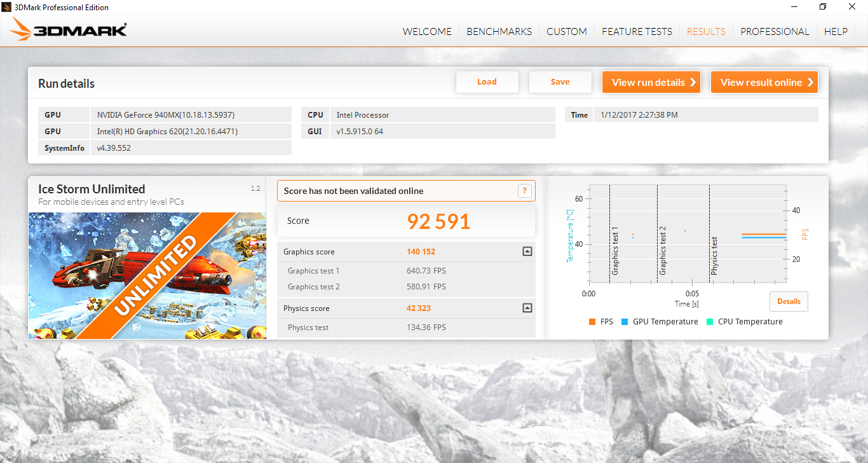Click the Run details heading
Viewport: 868px width, 463px height.
tap(66, 83)
